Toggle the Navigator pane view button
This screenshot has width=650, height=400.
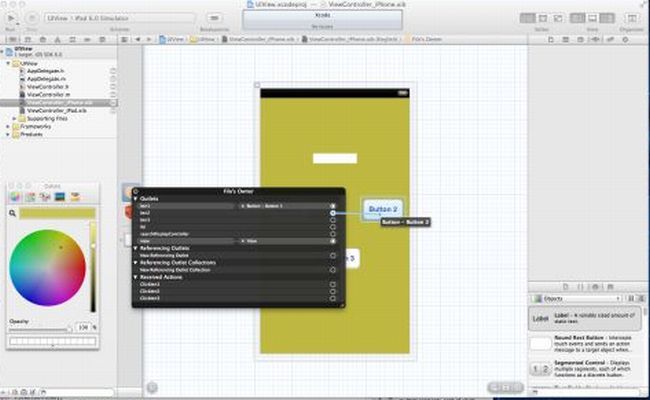(577, 18)
